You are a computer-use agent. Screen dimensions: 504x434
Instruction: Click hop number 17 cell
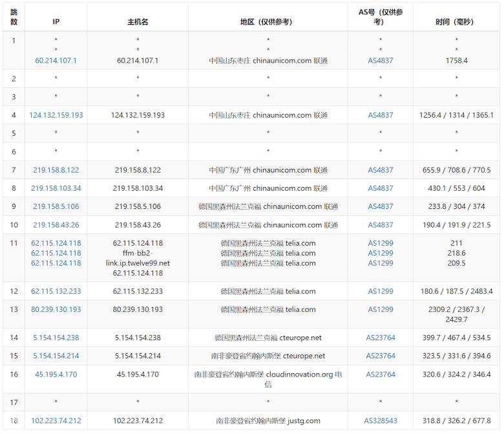tap(14, 402)
